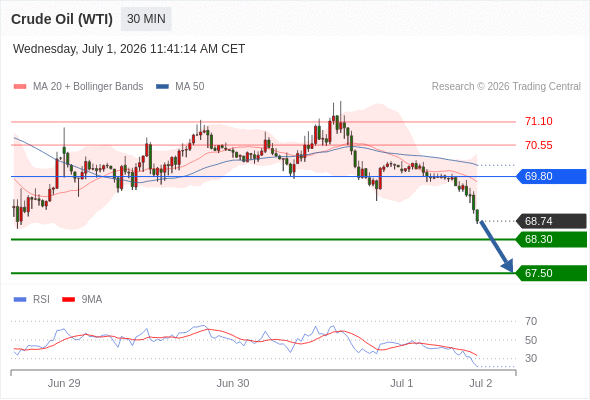Click the MA 50 legend label
The image size is (590, 400).
click(190, 87)
